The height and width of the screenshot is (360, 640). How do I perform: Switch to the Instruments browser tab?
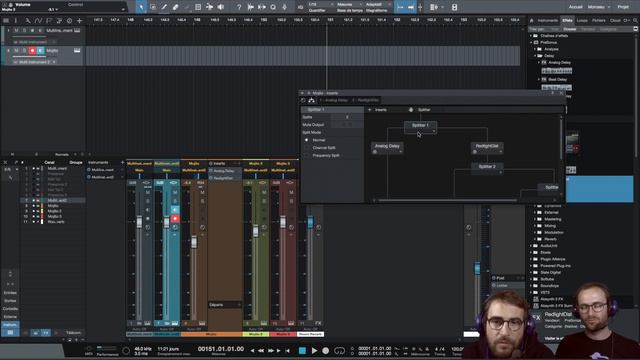coord(548,20)
